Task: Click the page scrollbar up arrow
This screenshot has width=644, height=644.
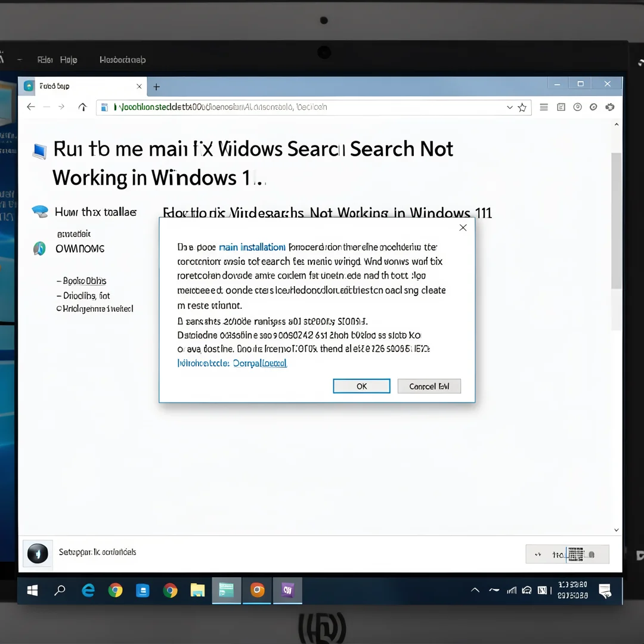Action: point(617,125)
